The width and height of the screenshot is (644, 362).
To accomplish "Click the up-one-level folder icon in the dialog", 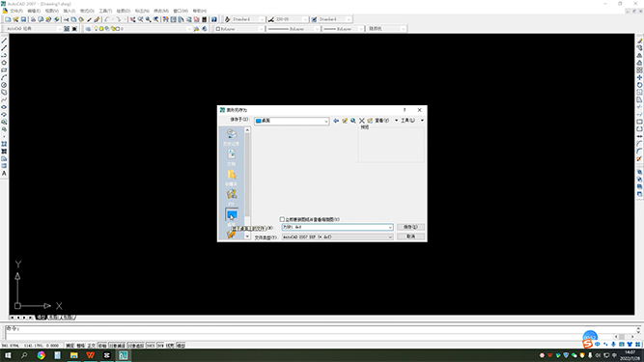I will [345, 121].
